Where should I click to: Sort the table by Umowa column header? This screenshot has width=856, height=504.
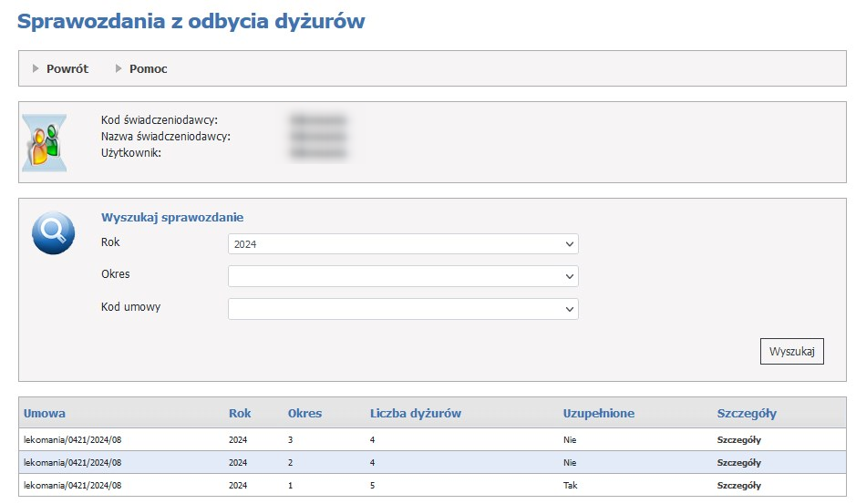(45, 413)
